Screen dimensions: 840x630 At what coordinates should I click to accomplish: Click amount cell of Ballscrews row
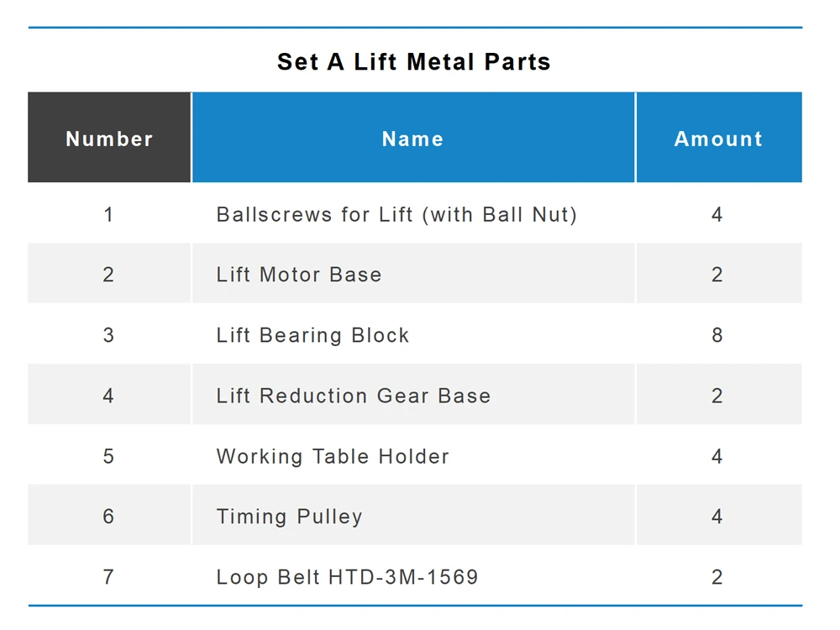(717, 215)
